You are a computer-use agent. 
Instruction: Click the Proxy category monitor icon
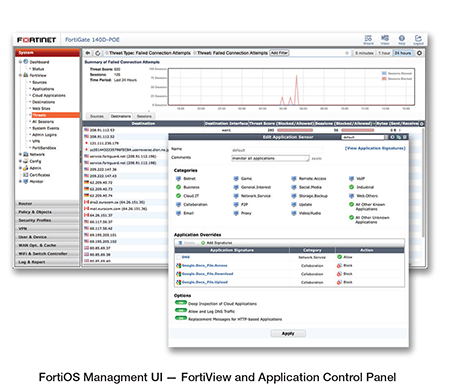236,213
